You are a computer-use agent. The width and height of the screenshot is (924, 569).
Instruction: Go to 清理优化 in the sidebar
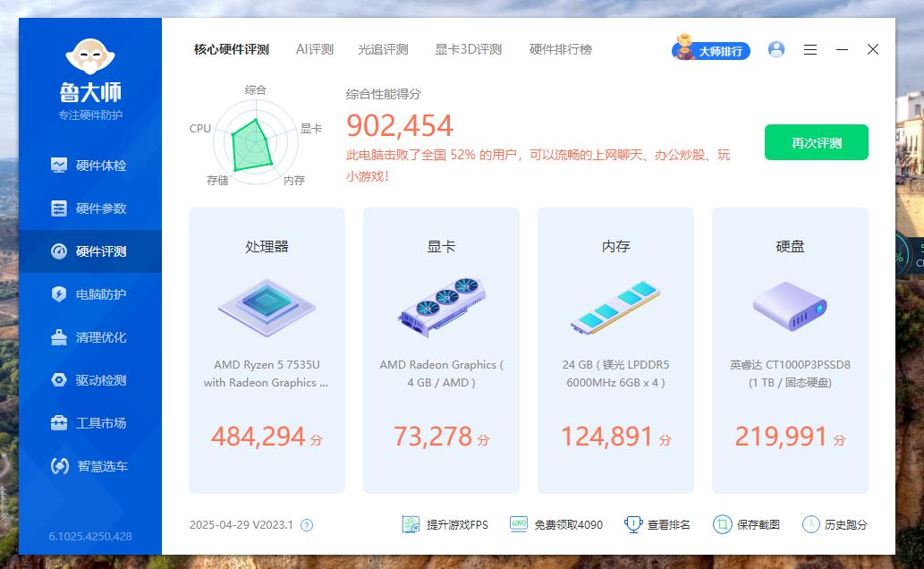(x=90, y=337)
